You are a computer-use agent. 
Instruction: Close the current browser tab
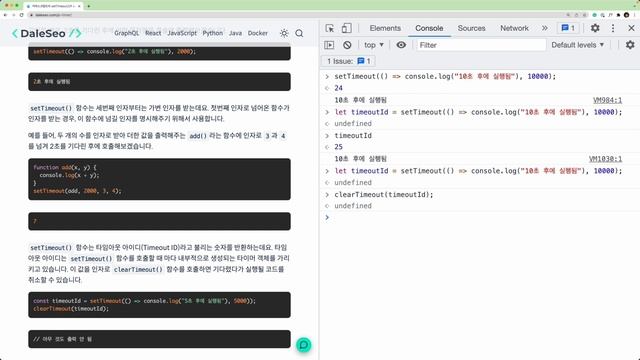coord(79,6)
